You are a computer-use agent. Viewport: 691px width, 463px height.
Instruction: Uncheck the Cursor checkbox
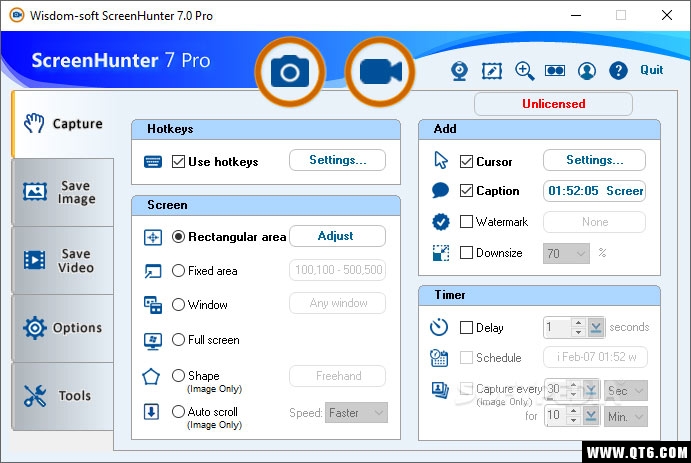coord(466,162)
